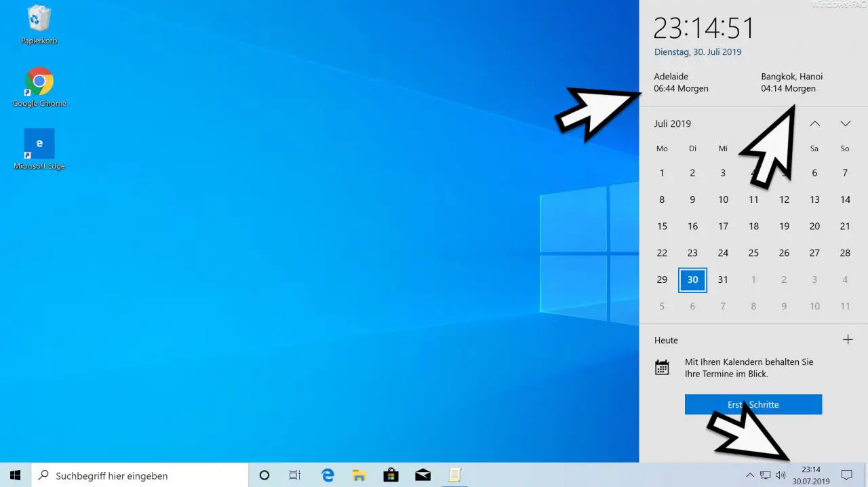
Task: Select day 27 in the calendar
Action: coord(814,253)
